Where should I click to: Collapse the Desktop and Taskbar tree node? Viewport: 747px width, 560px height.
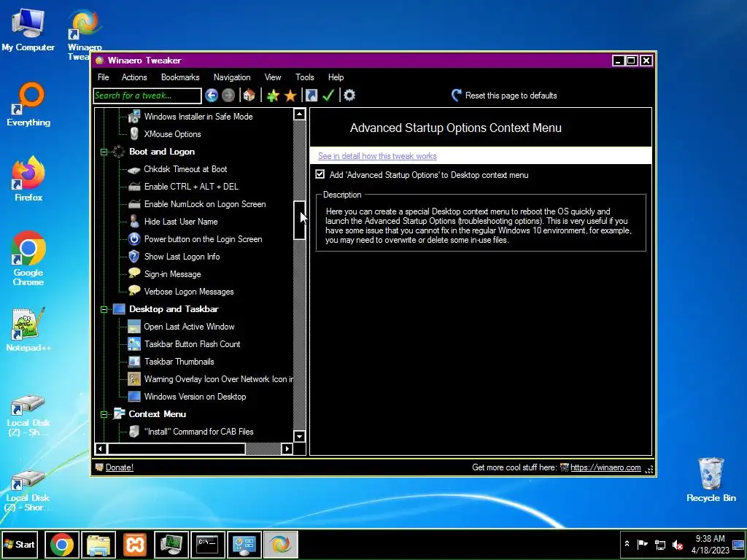tap(104, 309)
